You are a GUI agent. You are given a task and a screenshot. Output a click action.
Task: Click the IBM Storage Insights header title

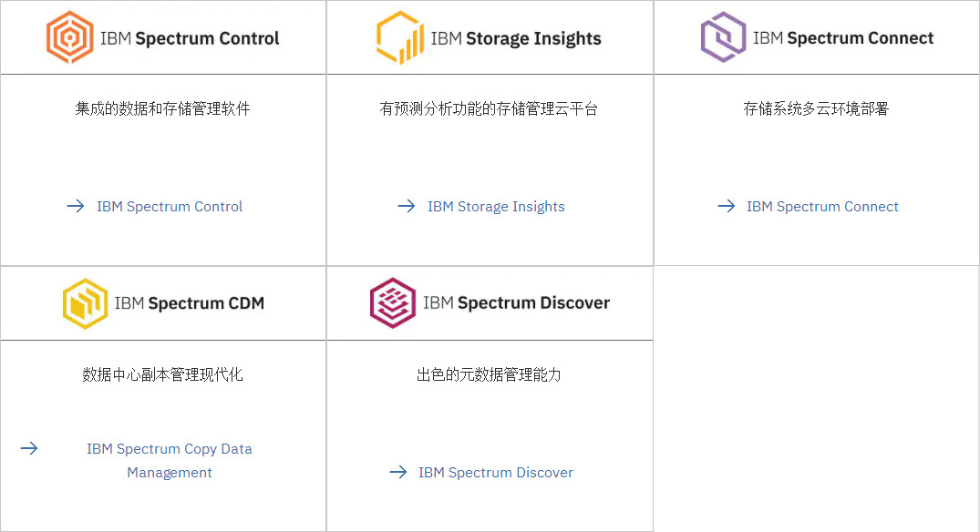[516, 38]
